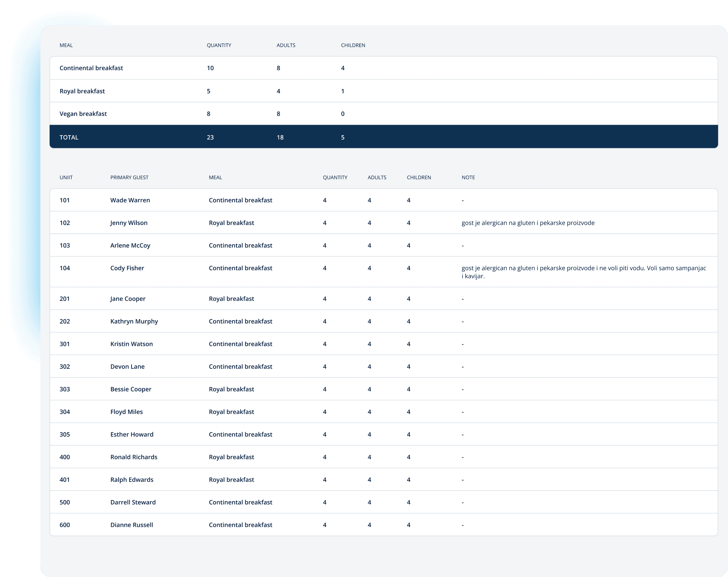Image resolution: width=728 pixels, height=577 pixels.
Task: Select guest Ralph Edwards
Action: [x=132, y=480]
